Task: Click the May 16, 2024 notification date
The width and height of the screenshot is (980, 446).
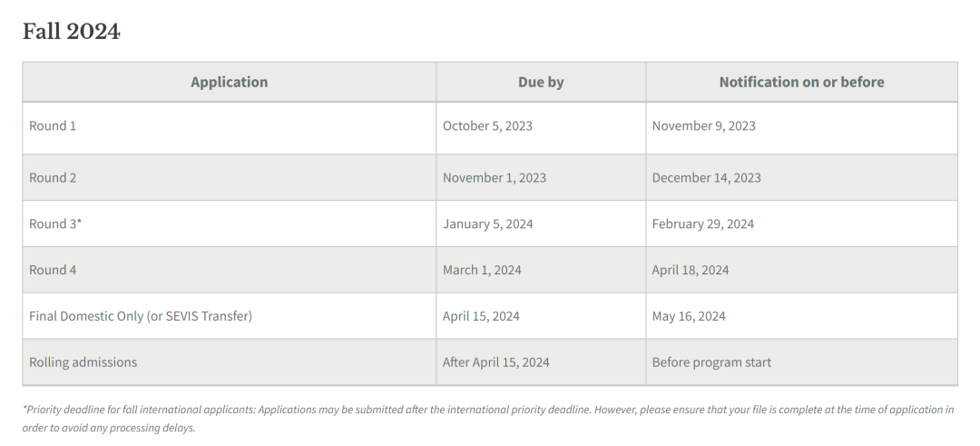Action: click(689, 316)
